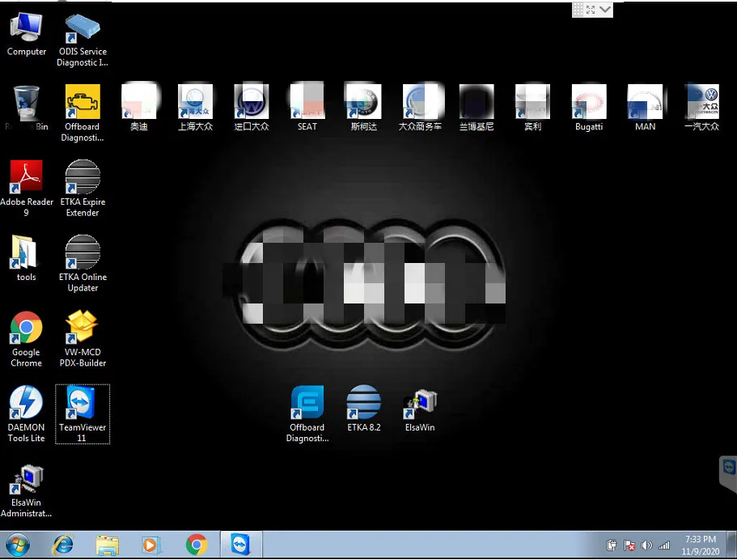This screenshot has height=560, width=737.
Task: Select TeamViewer 11 desktop icon
Action: (83, 414)
